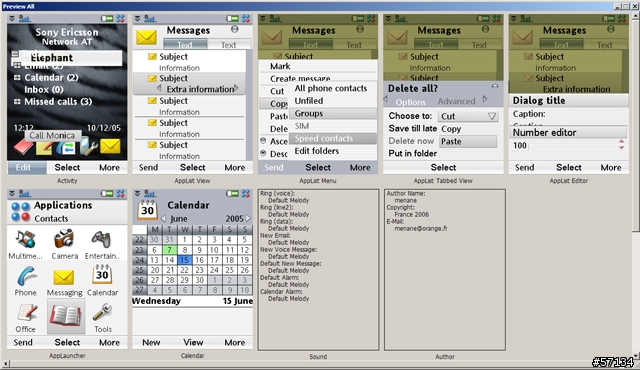Viewport: 640px width, 370px height.
Task: Open the Multimedia app icon in AppLauncher
Action: tap(25, 239)
